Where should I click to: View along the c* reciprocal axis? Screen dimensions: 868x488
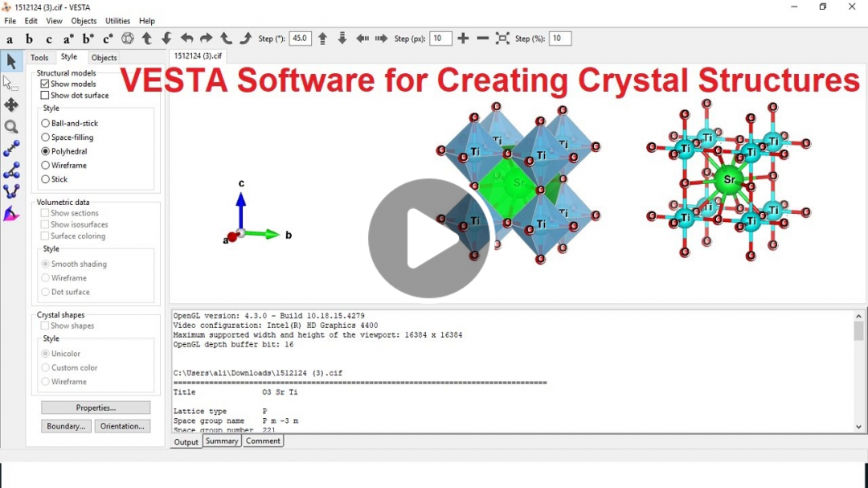click(108, 39)
